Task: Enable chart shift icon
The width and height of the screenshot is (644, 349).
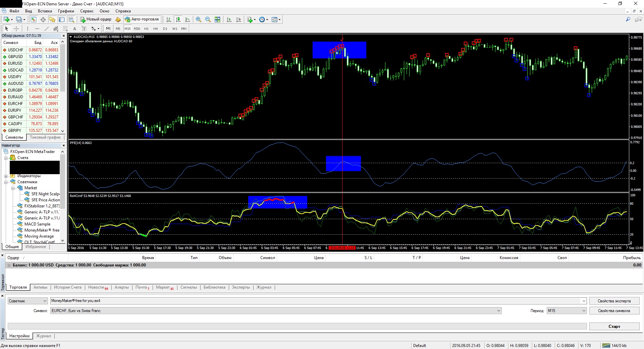Action: 238,19
